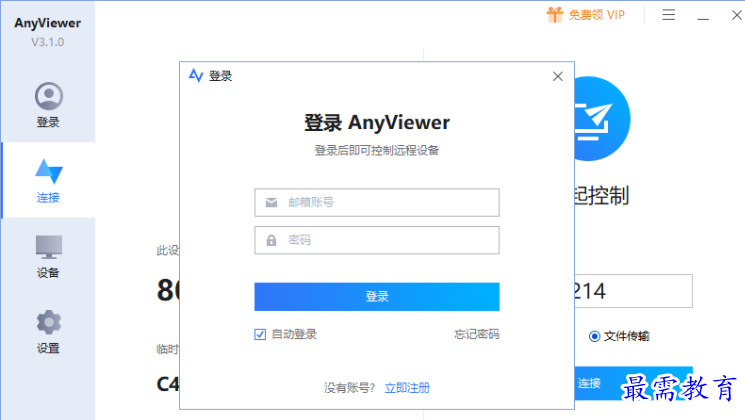745x420 pixels.
Task: Click the 没有账号? text
Action: 349,388
